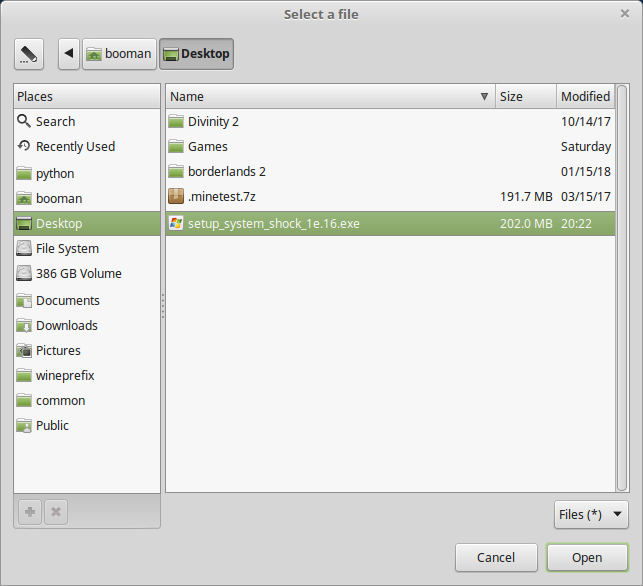
Task: Select the .minetest.7z archive
Action: 390,196
